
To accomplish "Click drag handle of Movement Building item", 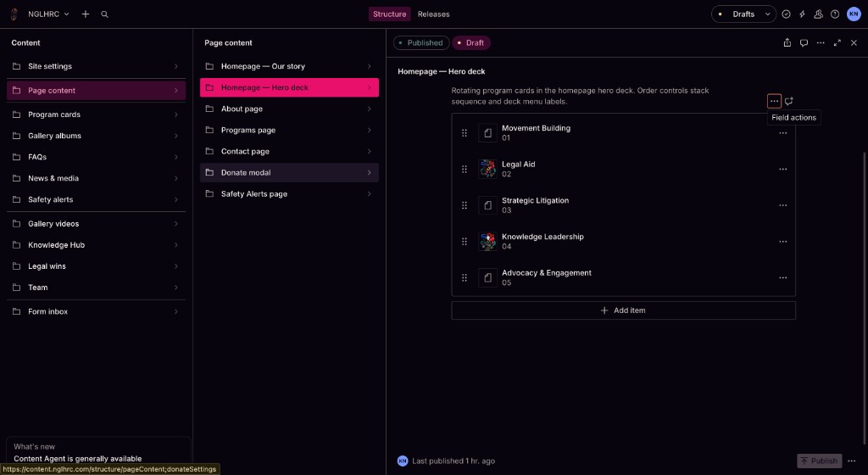I will [x=465, y=133].
